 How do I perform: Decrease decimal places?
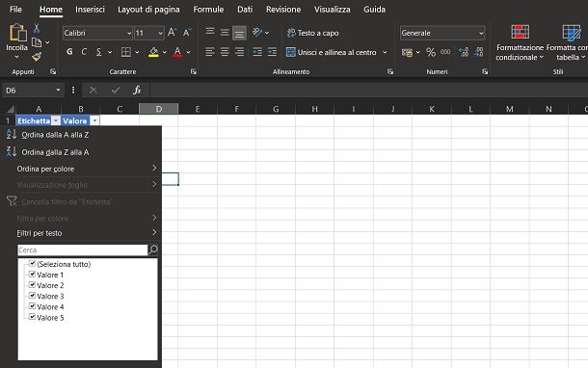click(479, 52)
